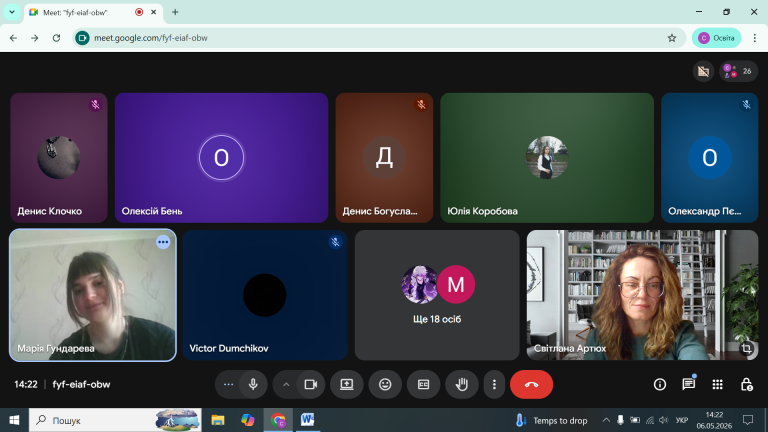
Task: Toggle closed captions CC button
Action: click(423, 384)
